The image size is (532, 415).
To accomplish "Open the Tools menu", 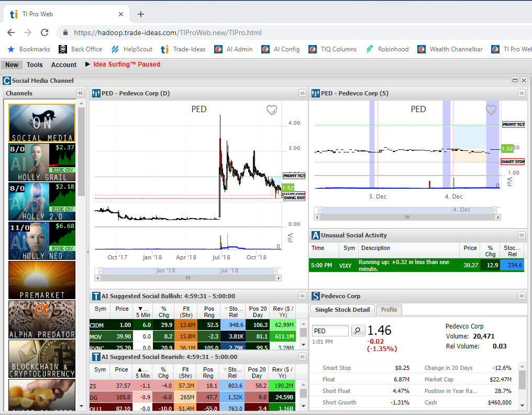I will [35, 64].
